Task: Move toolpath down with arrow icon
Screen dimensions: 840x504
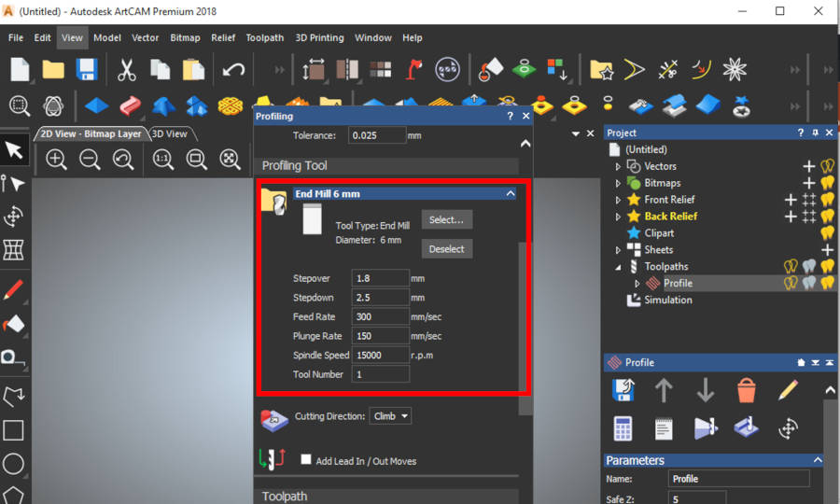Action: point(705,390)
